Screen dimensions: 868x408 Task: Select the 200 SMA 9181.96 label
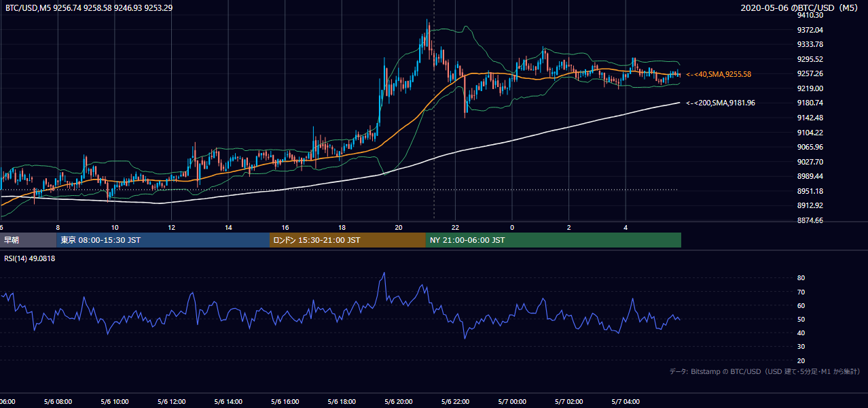pos(721,103)
